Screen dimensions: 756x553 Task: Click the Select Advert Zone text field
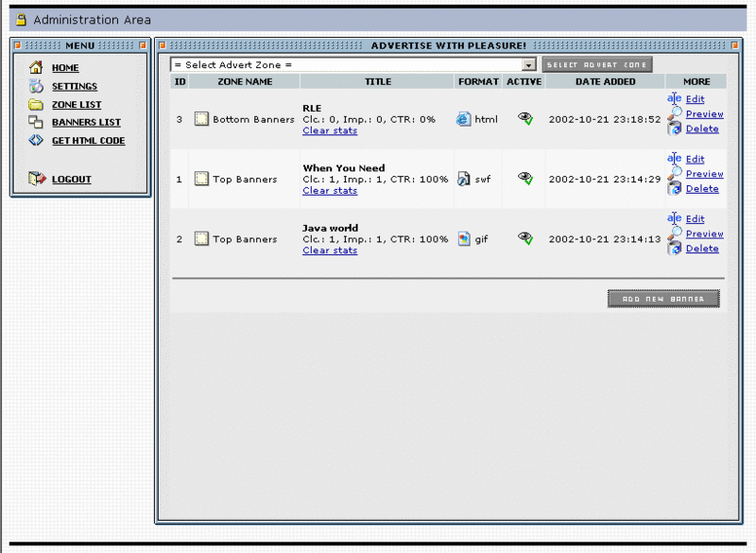point(352,64)
